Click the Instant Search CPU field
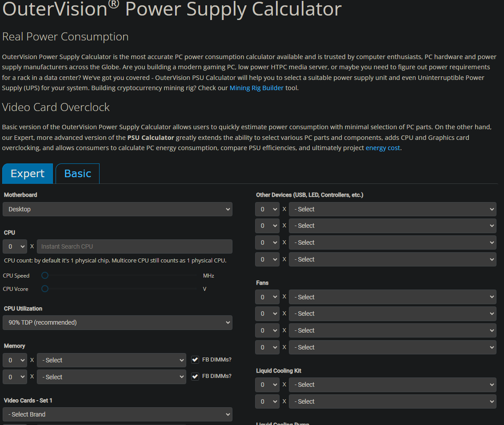Screen dimensions: 504x425 (x=134, y=246)
